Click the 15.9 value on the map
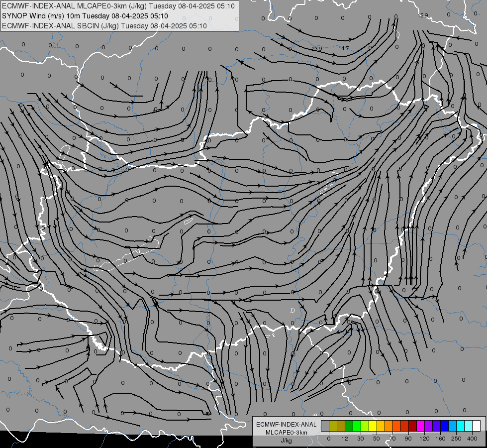 coord(423,15)
